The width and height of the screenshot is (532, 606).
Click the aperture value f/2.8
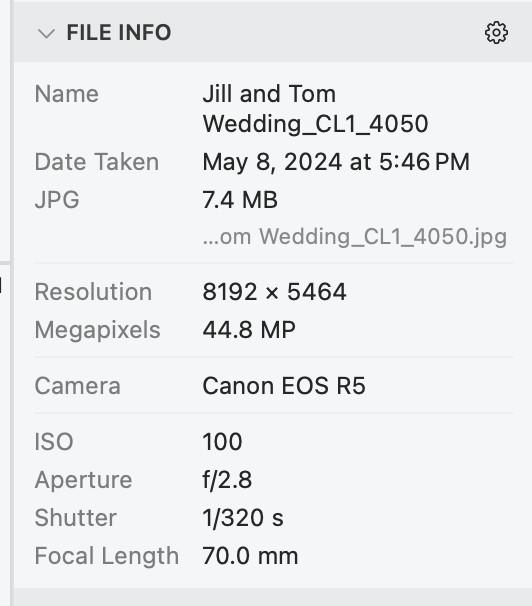tap(227, 480)
